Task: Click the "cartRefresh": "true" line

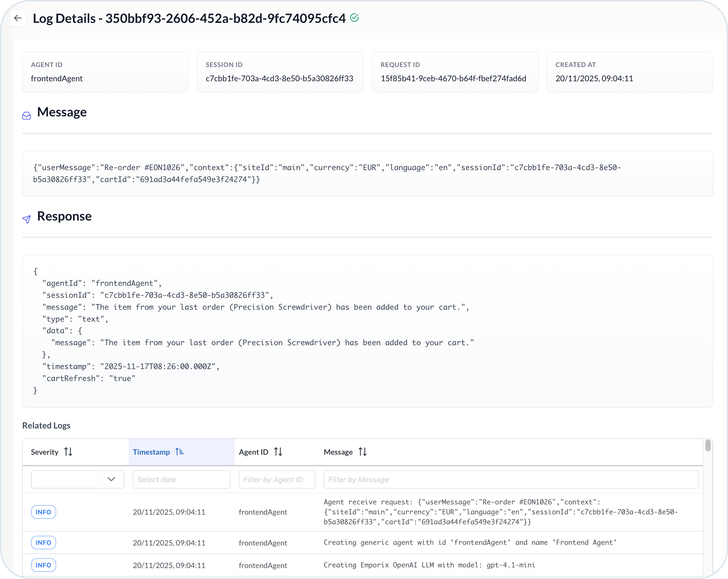Action: coord(89,378)
